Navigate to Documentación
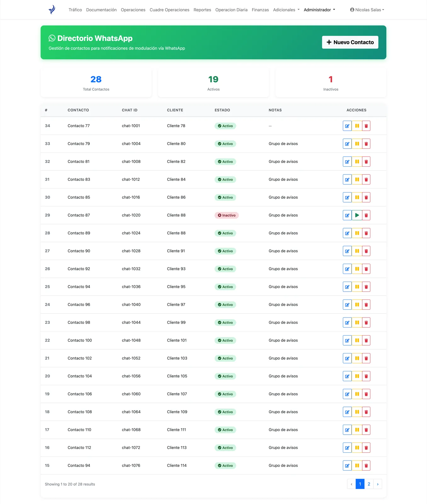Viewport: 427px width, 504px height. coord(101,10)
